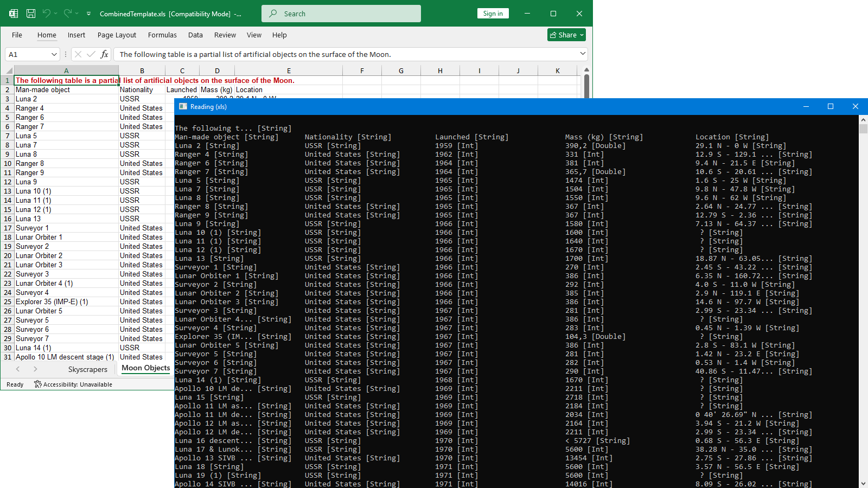Switch to the Skyscrapers sheet tab
Viewport: 868px width, 488px height.
88,369
